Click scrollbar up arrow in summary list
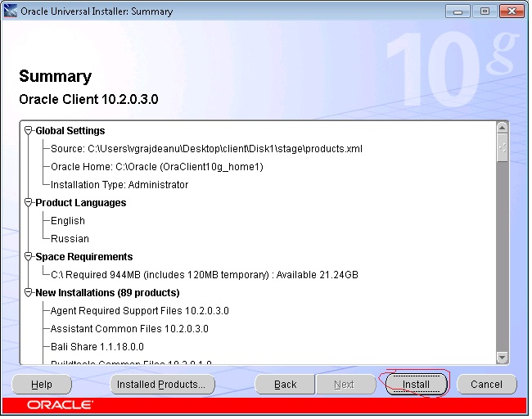Screen dimensions: 532x419 503,128
